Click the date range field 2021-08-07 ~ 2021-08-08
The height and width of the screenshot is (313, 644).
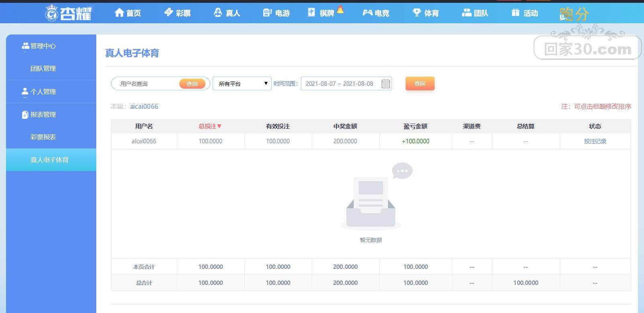(346, 83)
